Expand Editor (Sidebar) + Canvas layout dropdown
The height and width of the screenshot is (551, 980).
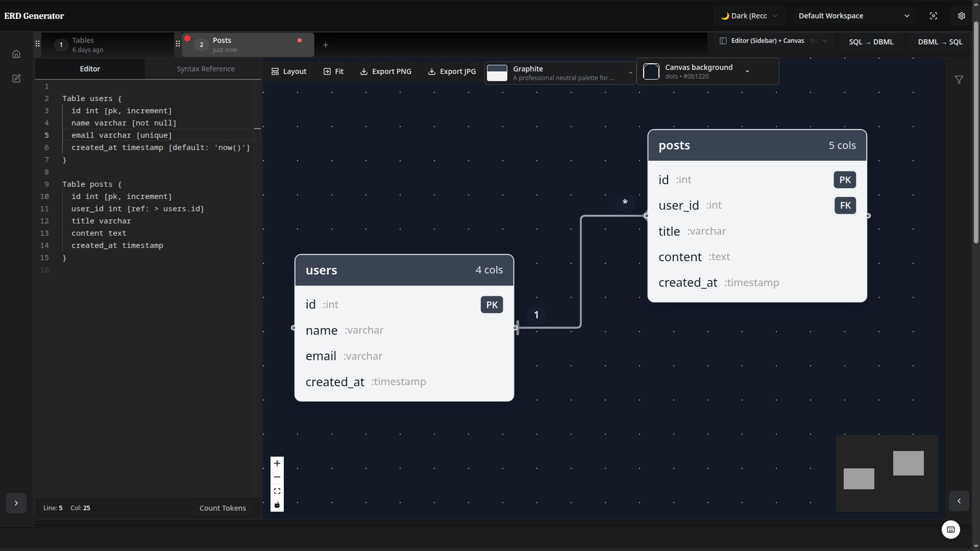coord(773,41)
